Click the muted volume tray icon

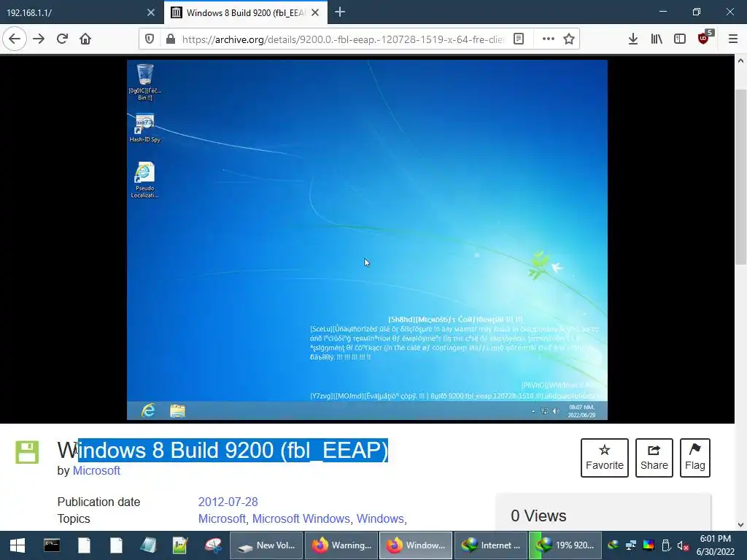pos(683,545)
